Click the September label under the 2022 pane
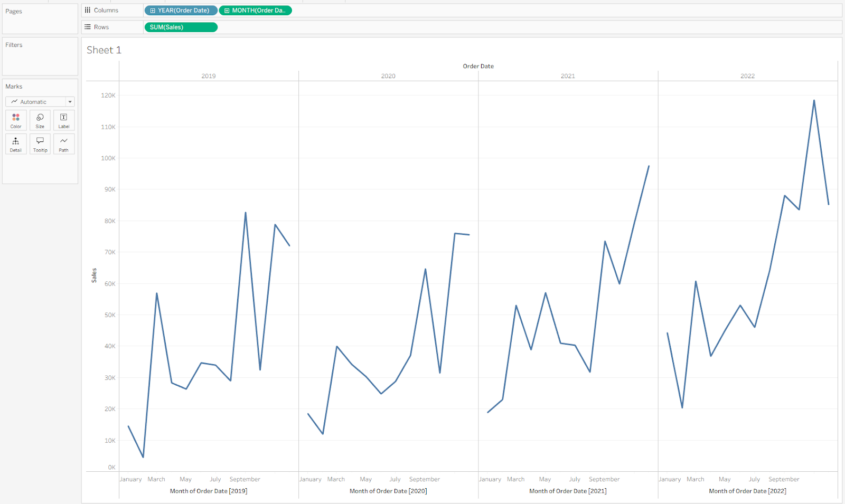 pyautogui.click(x=784, y=479)
